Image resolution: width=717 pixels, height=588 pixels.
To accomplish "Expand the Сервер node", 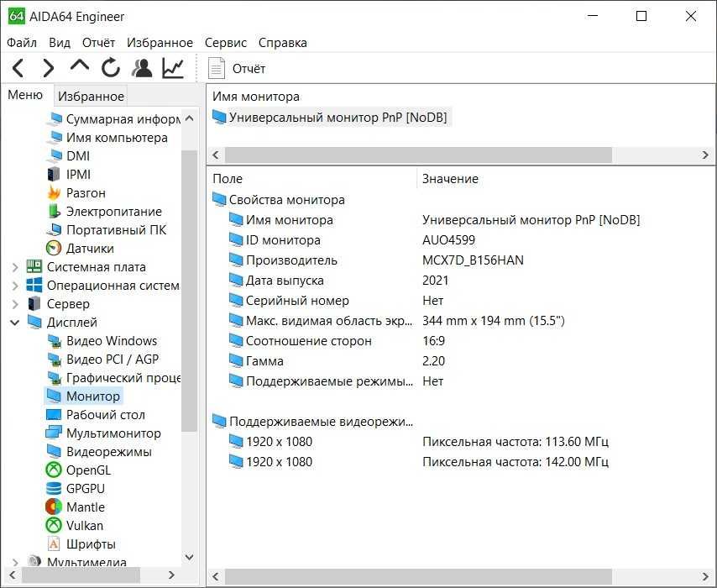I will [15, 304].
